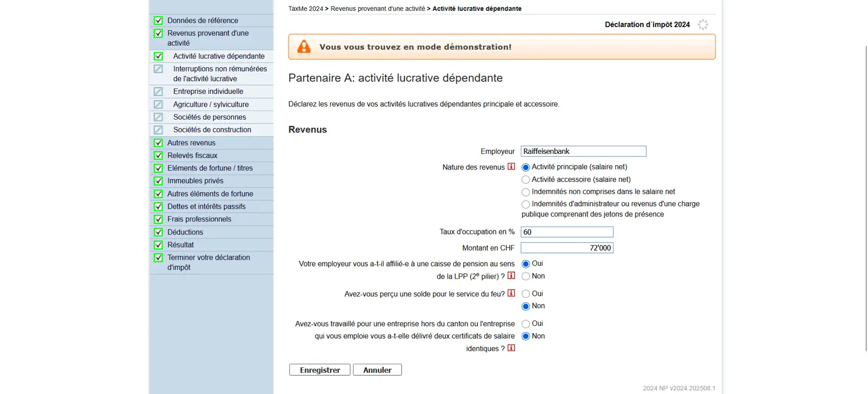868x394 pixels.
Task: Open Dettes et intérêts passifs section
Action: [206, 206]
